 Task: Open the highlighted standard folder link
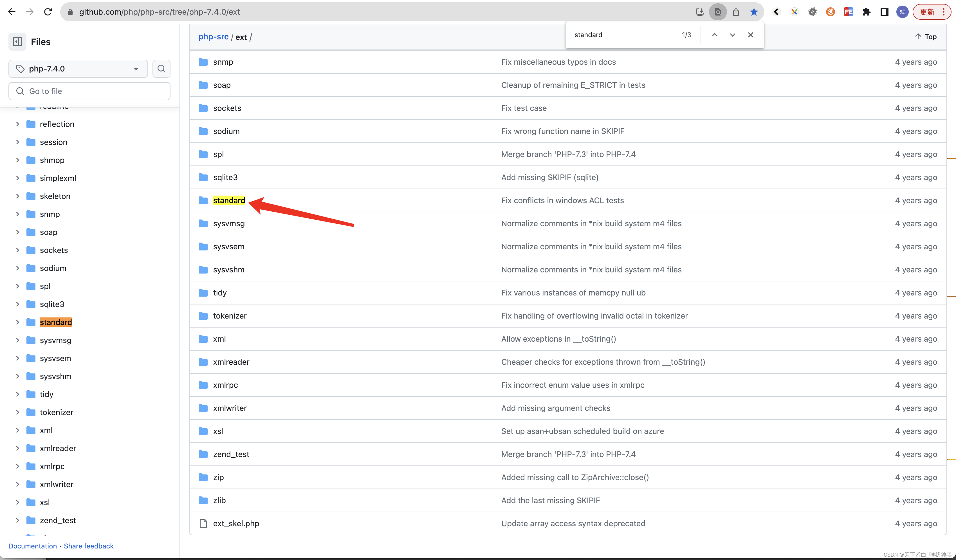(229, 200)
